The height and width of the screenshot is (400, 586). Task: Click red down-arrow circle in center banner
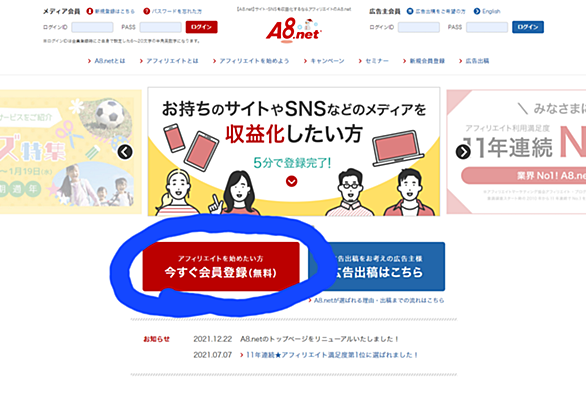[292, 181]
